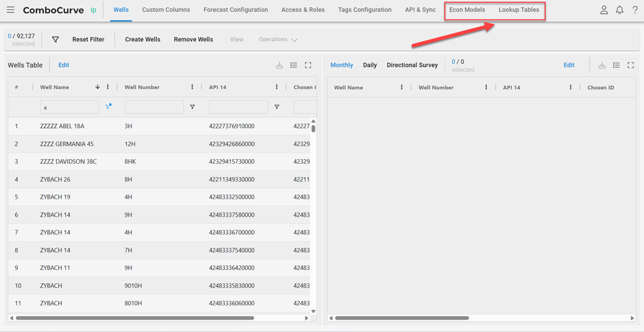Image resolution: width=644 pixels, height=332 pixels.
Task: Switch to Forecast Configuration tab
Action: coord(236,10)
